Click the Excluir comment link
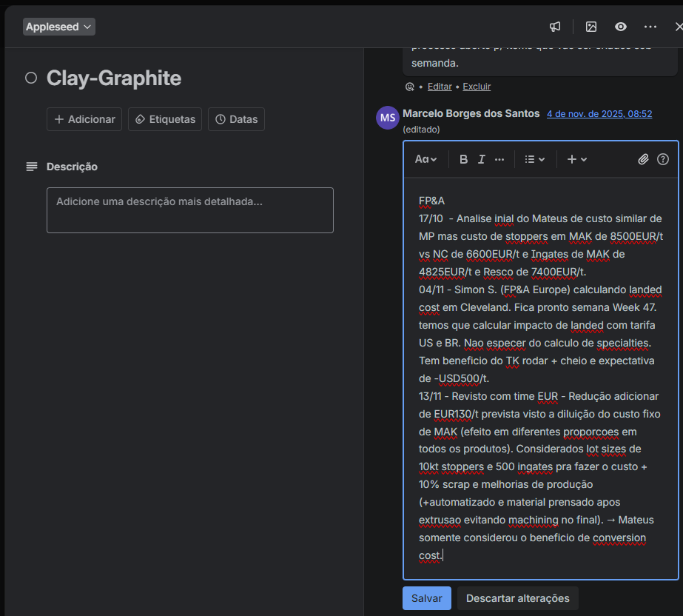This screenshot has width=683, height=616. 477,87
